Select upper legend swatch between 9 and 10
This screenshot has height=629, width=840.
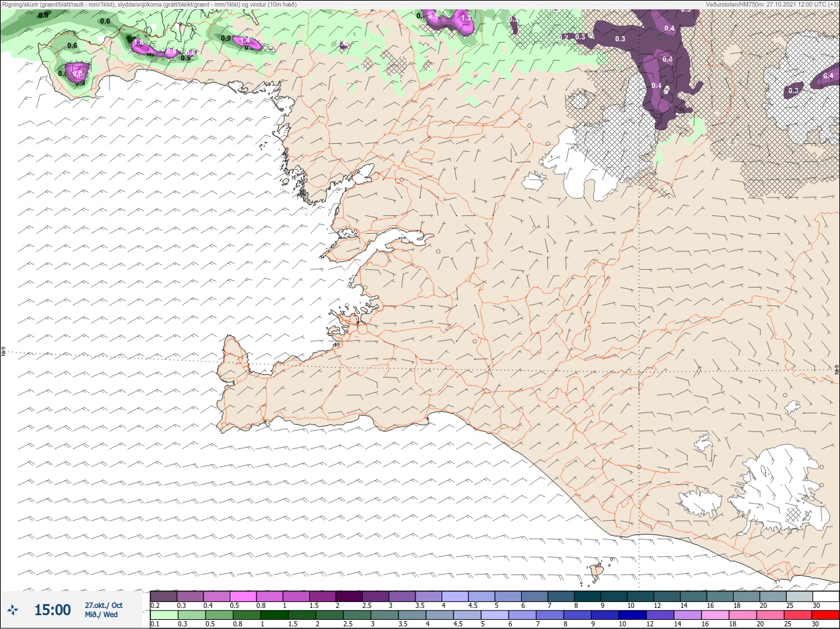pos(615,596)
